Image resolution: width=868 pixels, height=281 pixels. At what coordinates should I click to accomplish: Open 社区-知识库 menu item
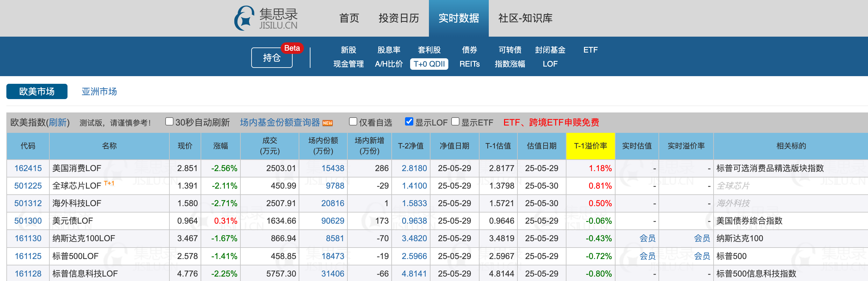coord(525,18)
